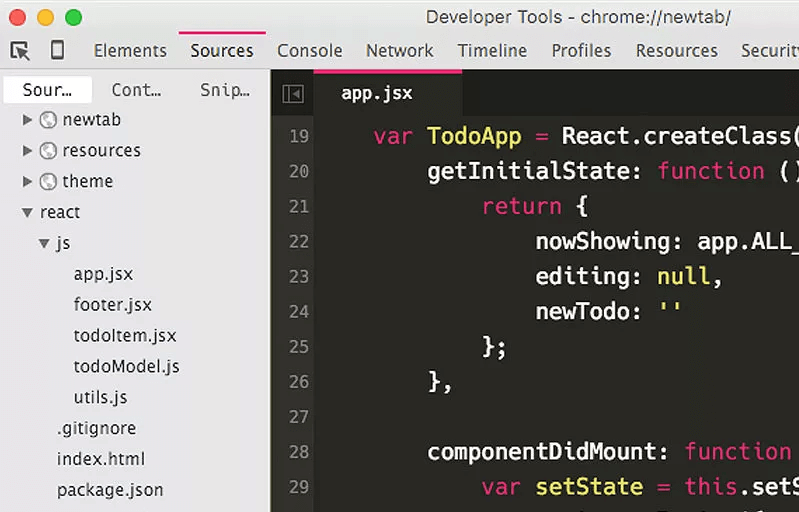Click the globe icon beside theme
Screen dimensions: 799x512
[x=48, y=181]
